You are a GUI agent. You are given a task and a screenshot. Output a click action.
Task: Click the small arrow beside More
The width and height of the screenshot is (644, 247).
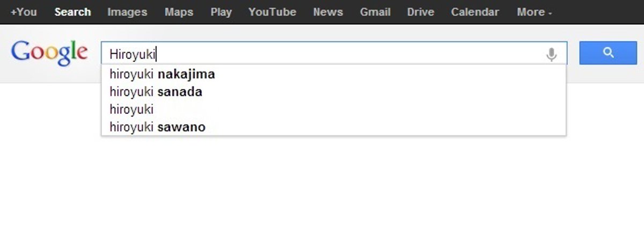(550, 13)
